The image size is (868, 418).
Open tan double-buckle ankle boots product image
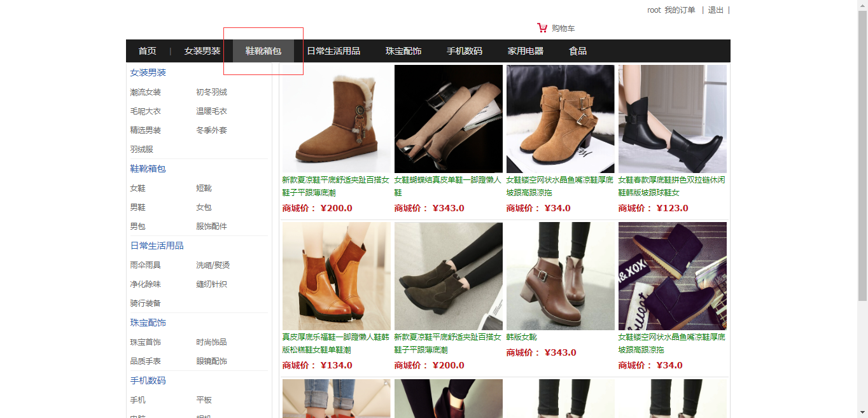click(561, 119)
